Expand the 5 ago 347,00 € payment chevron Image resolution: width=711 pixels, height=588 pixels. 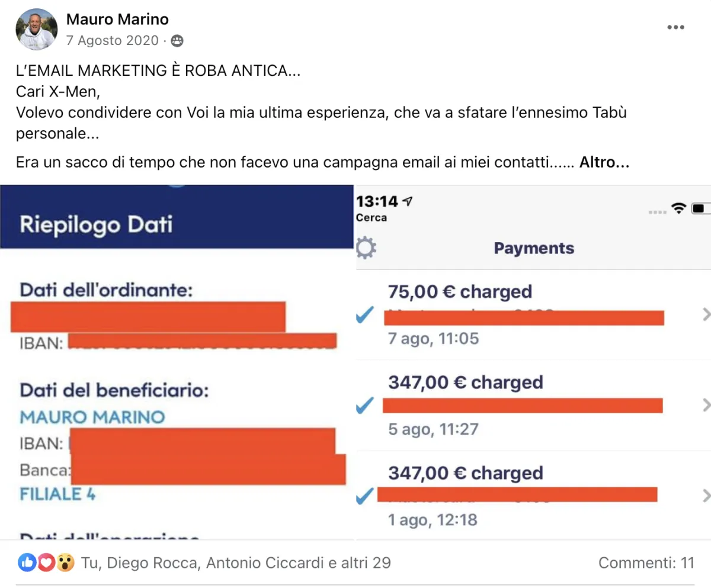[705, 406]
